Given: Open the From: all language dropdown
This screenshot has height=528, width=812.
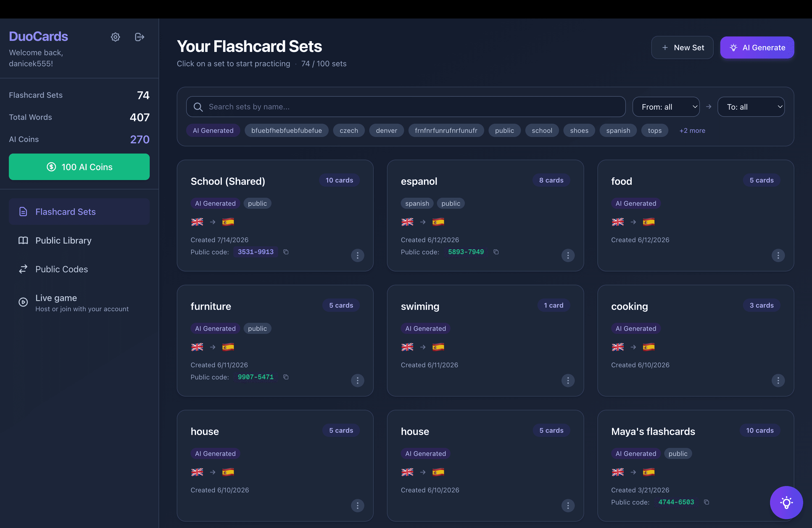Looking at the screenshot, I should [666, 107].
